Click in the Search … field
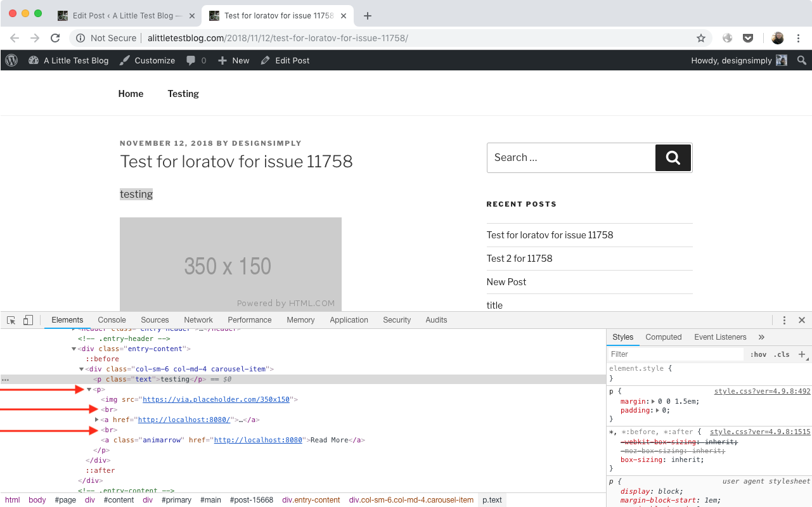Viewport: 812px width, 507px height. 571,158
